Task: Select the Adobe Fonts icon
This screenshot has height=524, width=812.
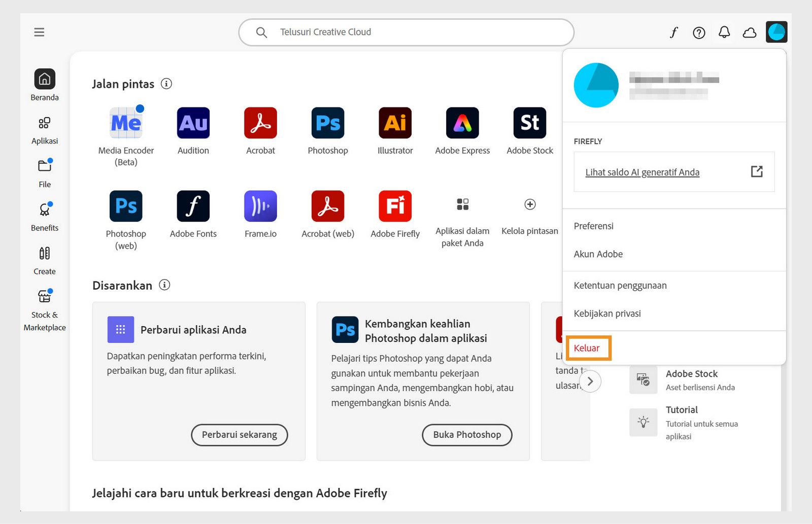Action: coord(193,206)
